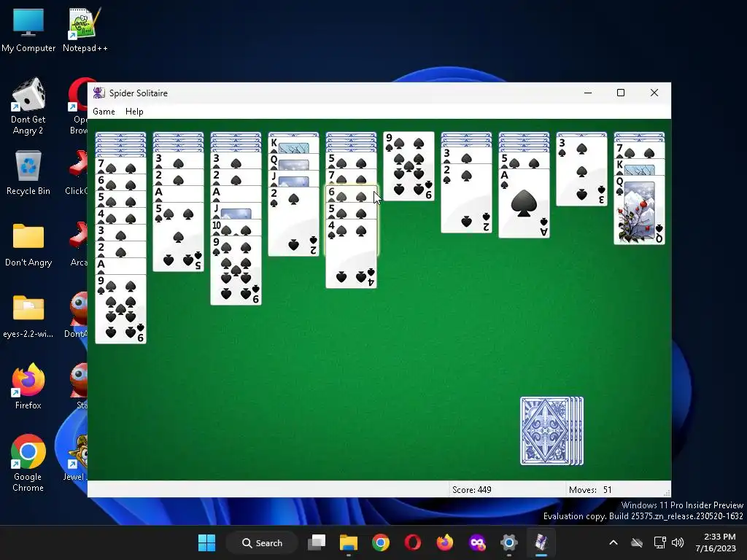Open the Recycle Bin icon
The height and width of the screenshot is (560, 747).
pos(28,172)
